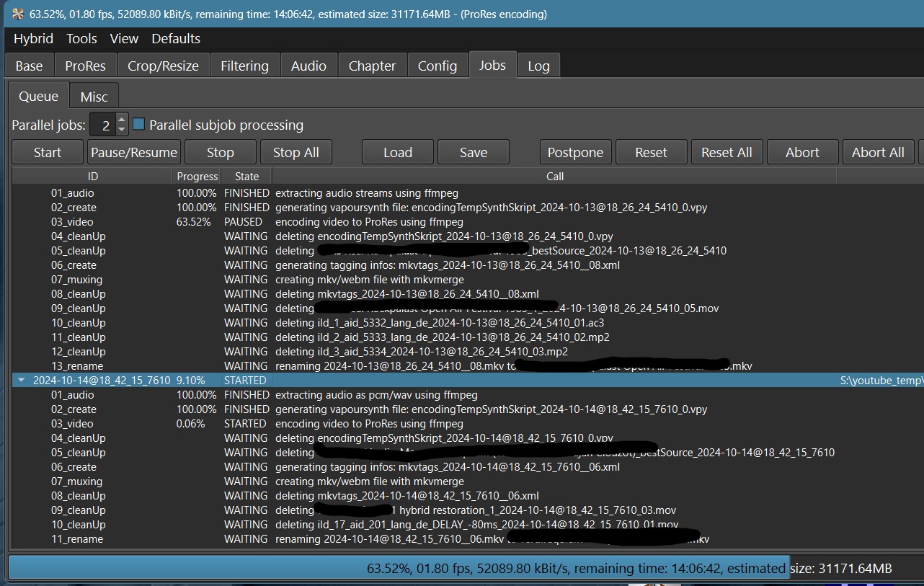
Task: Open the Defaults menu
Action: [x=176, y=39]
